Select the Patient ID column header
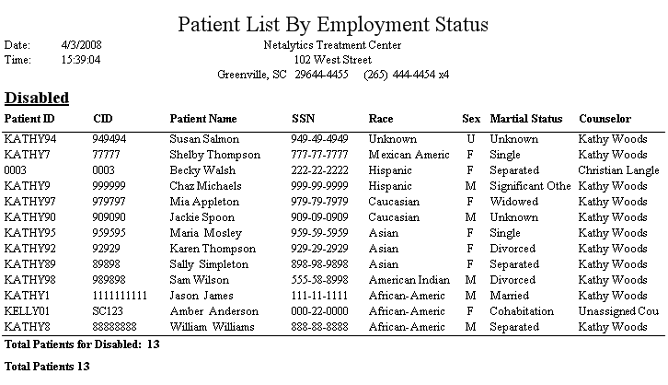The image size is (668, 385). 29,118
